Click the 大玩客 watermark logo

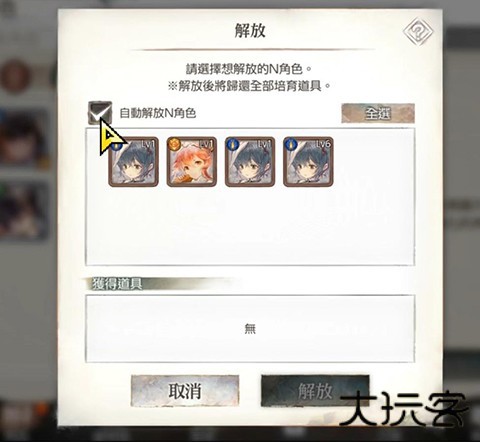coord(404,410)
